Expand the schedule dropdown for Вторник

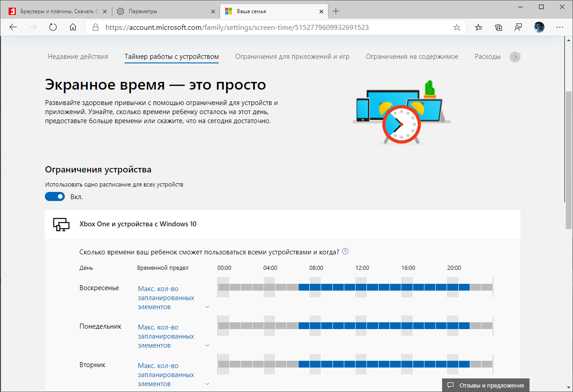click(x=207, y=383)
